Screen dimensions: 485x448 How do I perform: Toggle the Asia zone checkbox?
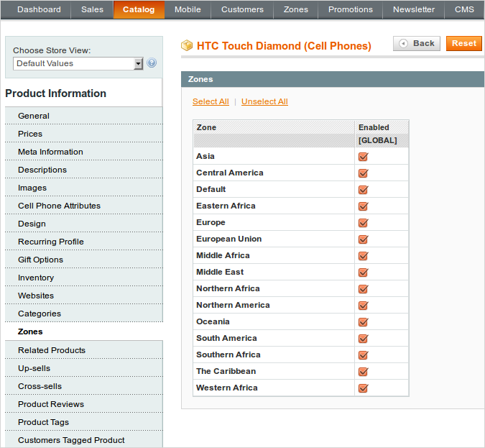(x=363, y=157)
